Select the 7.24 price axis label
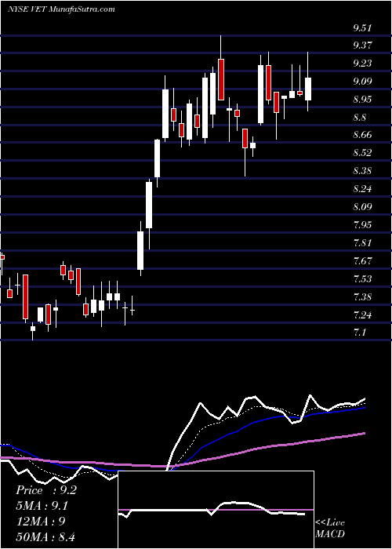This screenshot has width=392, height=549. (362, 315)
